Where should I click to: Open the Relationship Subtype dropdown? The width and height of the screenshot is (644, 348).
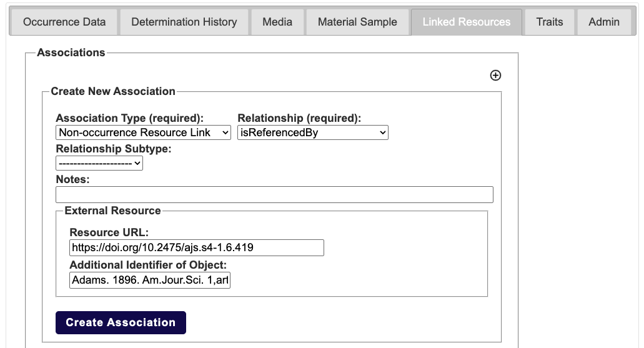coord(99,163)
